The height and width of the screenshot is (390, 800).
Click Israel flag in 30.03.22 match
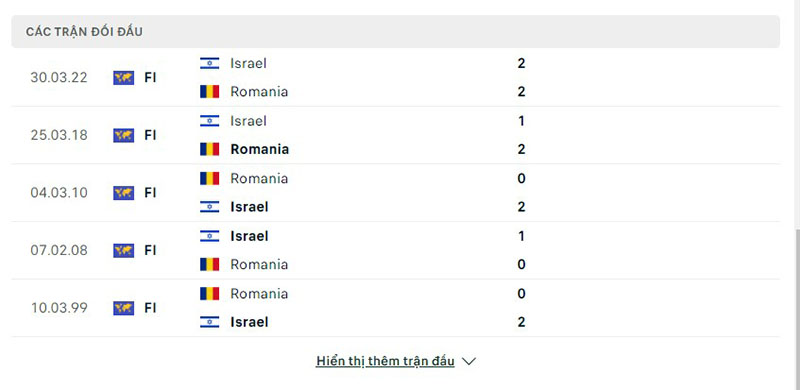tap(210, 63)
